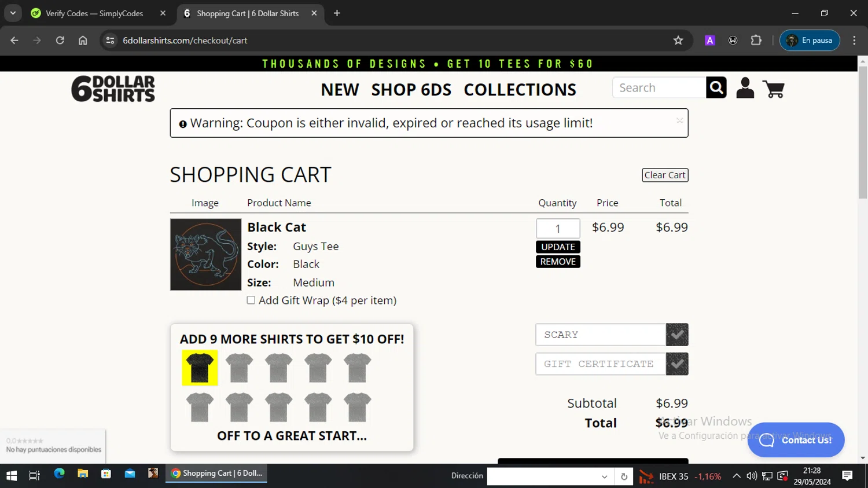Open File Explorer from taskbar
The width and height of the screenshot is (868, 488).
tap(83, 474)
